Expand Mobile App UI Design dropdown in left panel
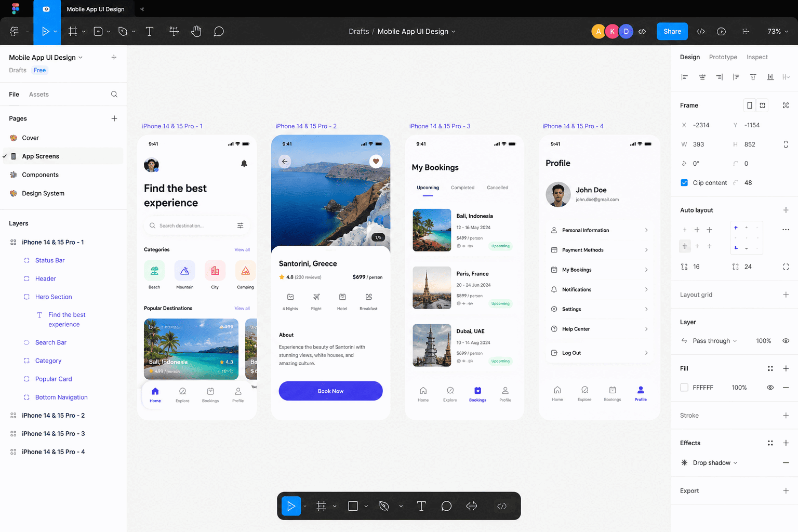The height and width of the screenshot is (532, 798). pyautogui.click(x=46, y=58)
